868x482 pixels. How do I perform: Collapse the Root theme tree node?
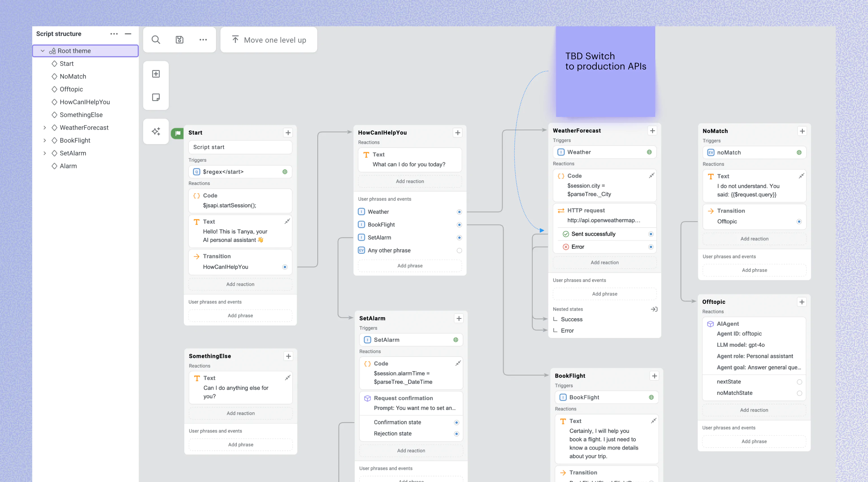[x=43, y=51]
